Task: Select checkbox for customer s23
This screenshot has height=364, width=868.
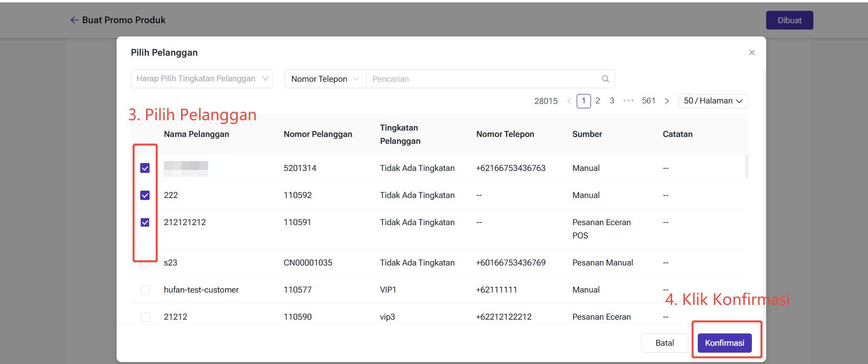Action: tap(145, 263)
